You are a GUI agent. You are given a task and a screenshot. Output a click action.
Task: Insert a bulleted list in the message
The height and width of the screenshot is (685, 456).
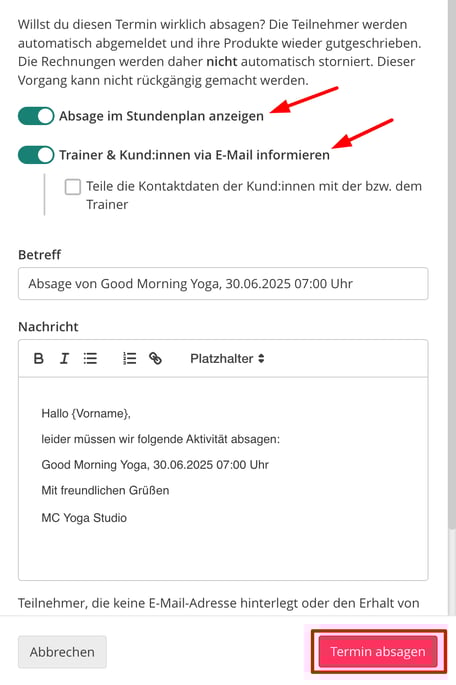click(x=90, y=359)
